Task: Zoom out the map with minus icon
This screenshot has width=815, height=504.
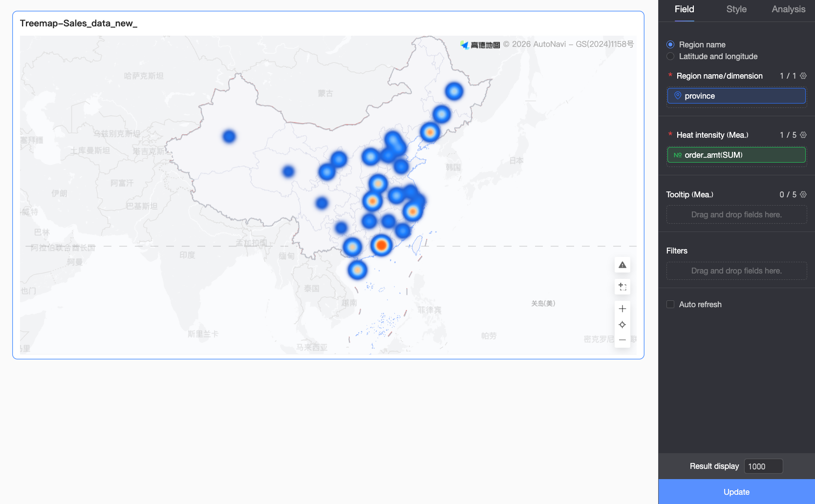Action: pos(622,340)
